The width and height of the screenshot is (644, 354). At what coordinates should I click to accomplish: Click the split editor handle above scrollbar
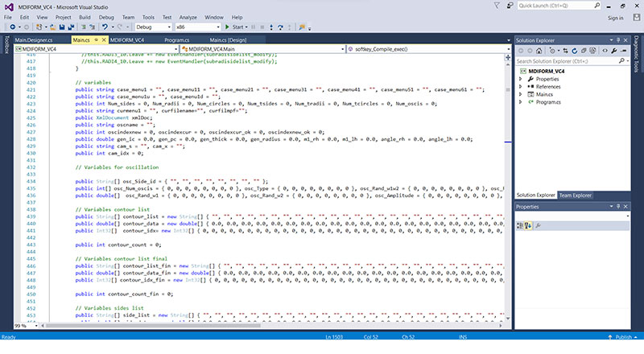point(508,57)
